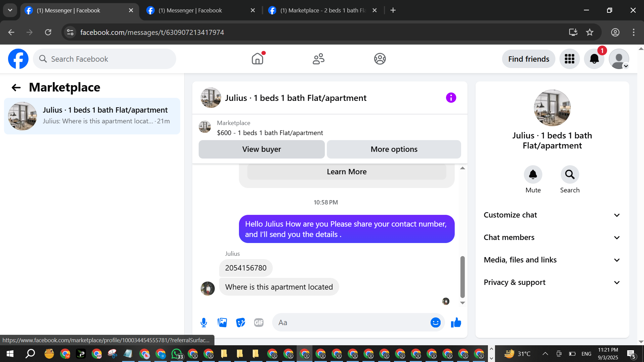The height and width of the screenshot is (362, 644).
Task: Click 'Where is this apartment located' message
Action: pyautogui.click(x=279, y=287)
